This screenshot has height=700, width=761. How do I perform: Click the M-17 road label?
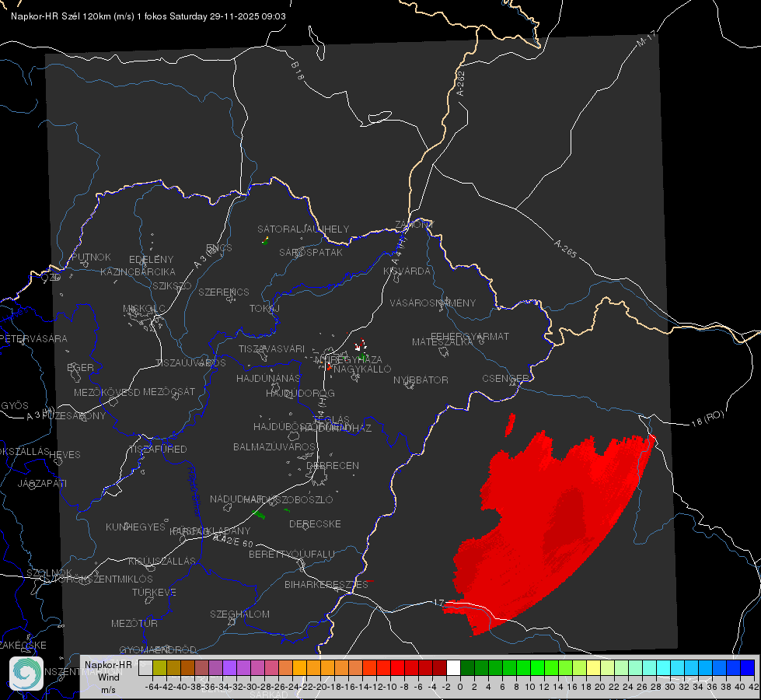(x=646, y=38)
